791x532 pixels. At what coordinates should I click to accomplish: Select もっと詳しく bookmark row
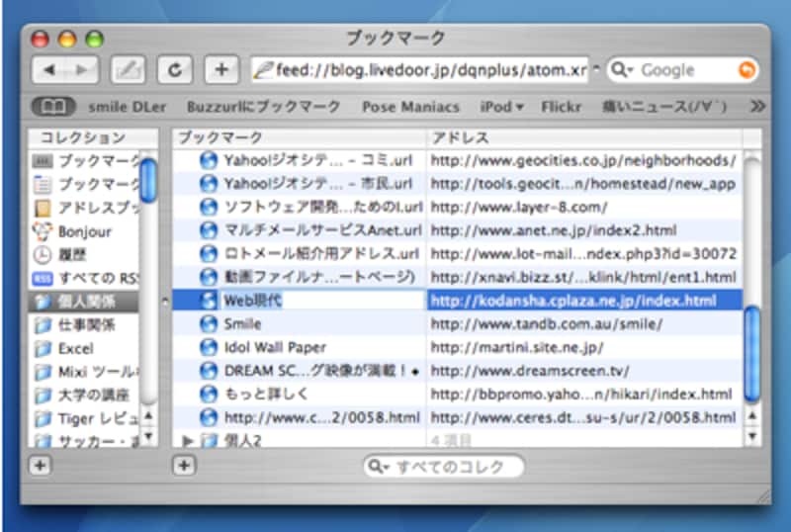(x=457, y=395)
